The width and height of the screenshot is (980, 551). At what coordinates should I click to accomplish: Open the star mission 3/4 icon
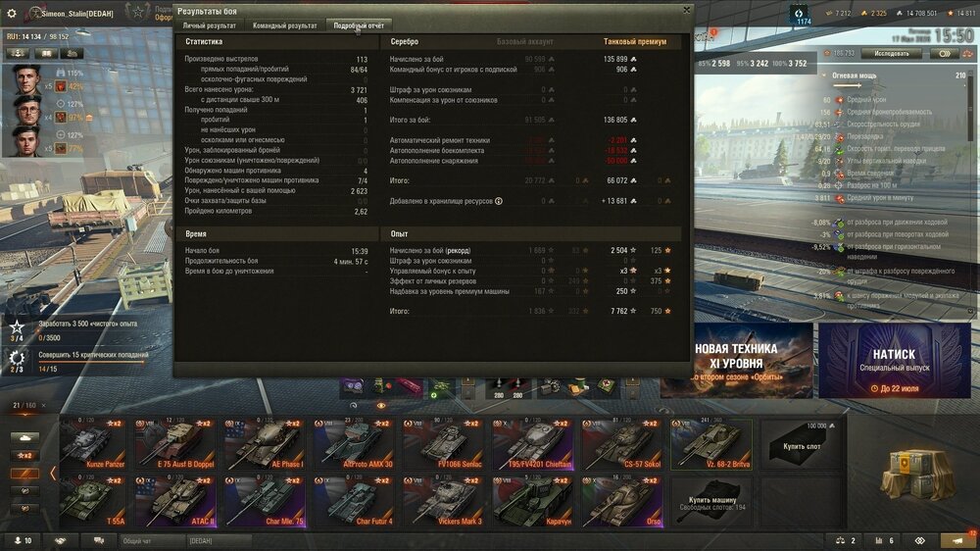pos(17,327)
